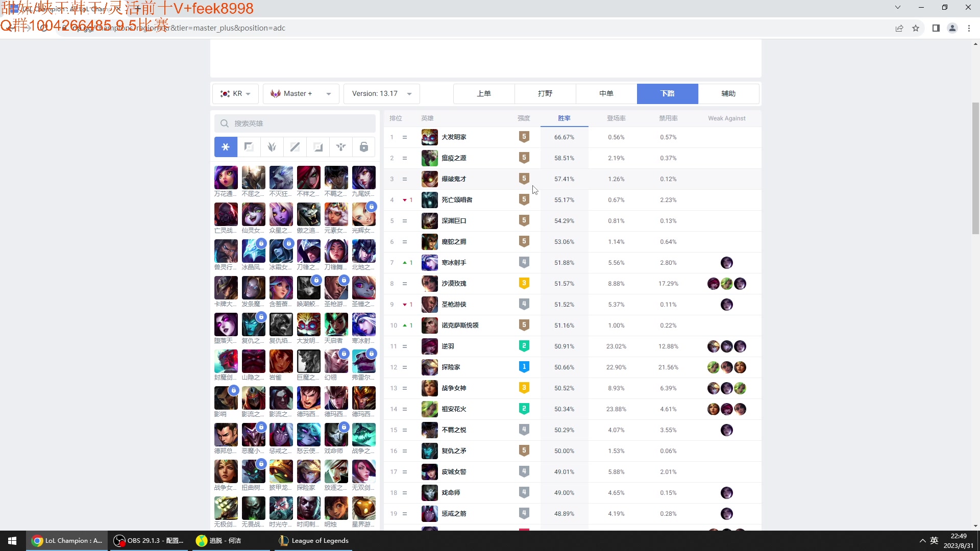980x551 pixels.
Task: Select the 卡牌大... champion thumbnail in grid
Action: (x=226, y=288)
